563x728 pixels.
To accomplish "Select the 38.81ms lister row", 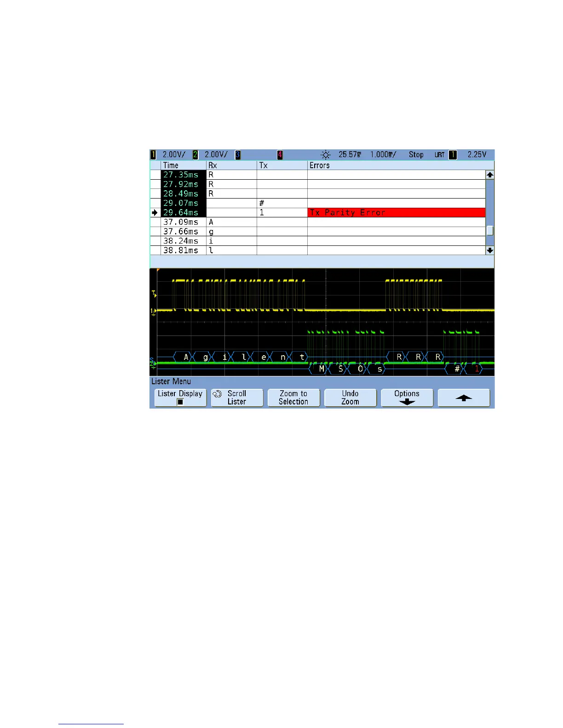I will click(x=318, y=250).
